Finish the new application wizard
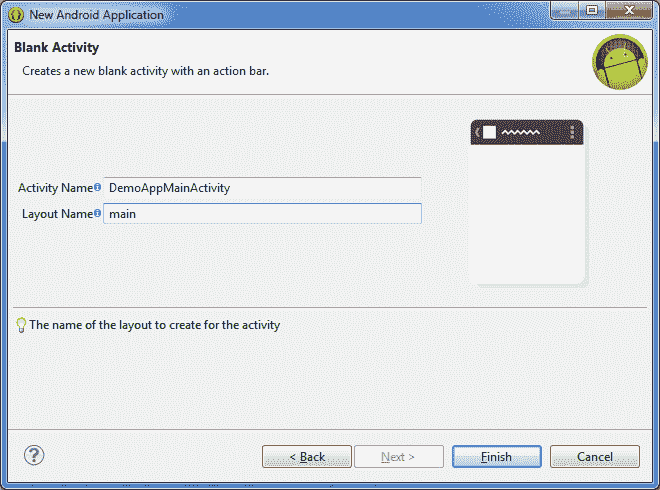This screenshot has height=490, width=660. tap(497, 457)
